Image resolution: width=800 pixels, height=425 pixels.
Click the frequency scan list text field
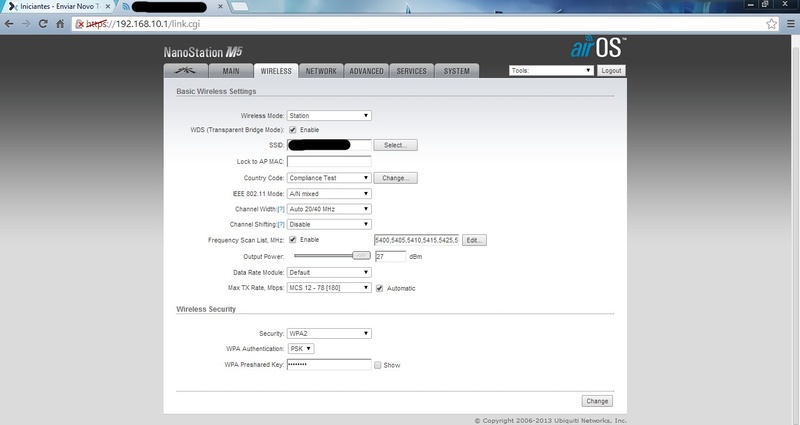[416, 240]
